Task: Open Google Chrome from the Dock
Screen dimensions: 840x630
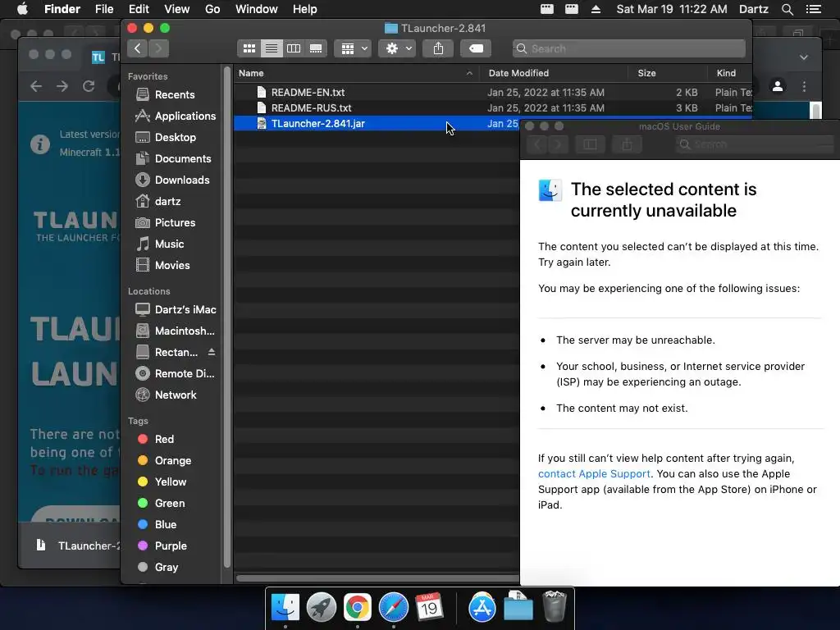Action: coord(358,608)
